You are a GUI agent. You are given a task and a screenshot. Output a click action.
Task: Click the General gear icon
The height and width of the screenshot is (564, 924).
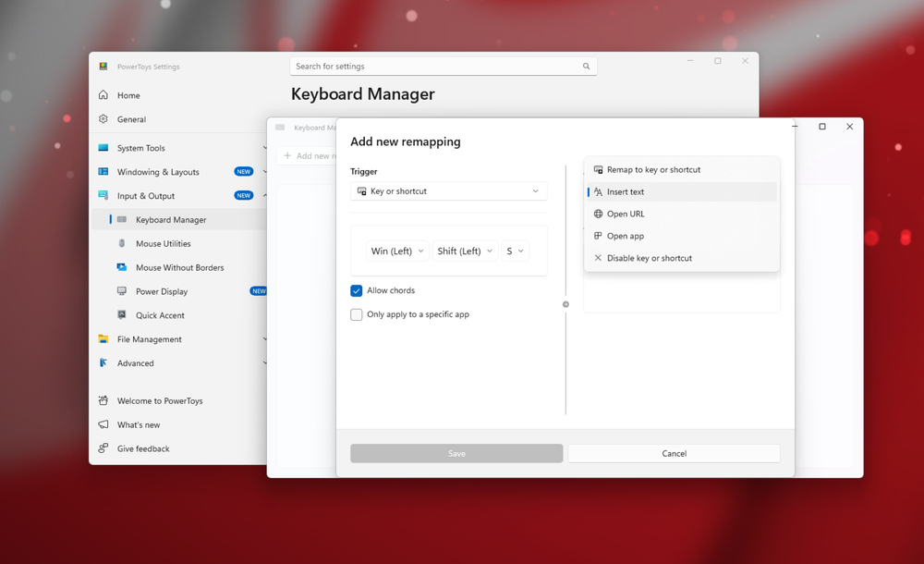103,118
